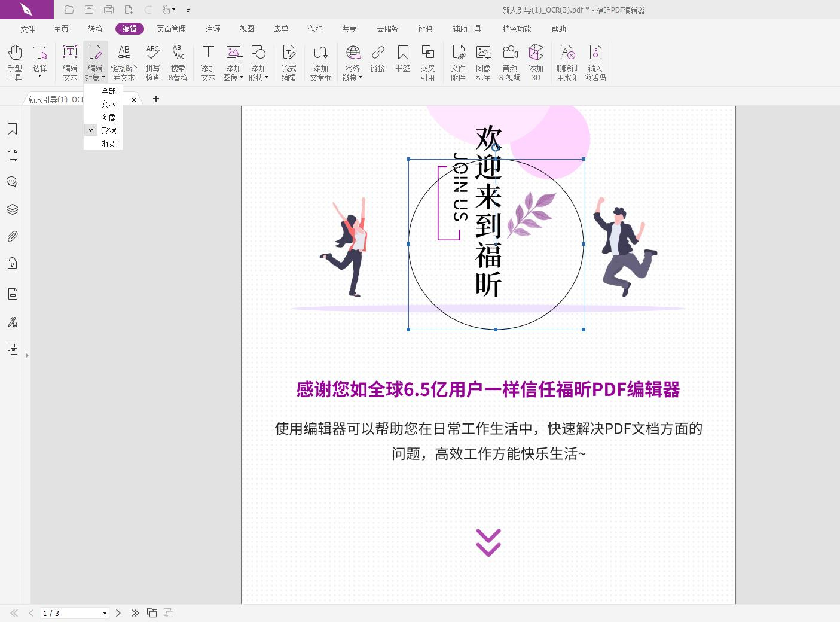Open the page number dropdown at bottom
Viewport: 840px width, 622px height.
click(105, 613)
